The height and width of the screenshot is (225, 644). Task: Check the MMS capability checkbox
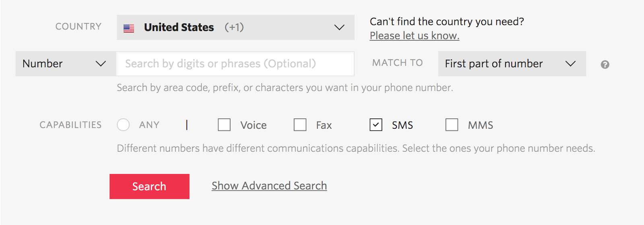click(452, 125)
